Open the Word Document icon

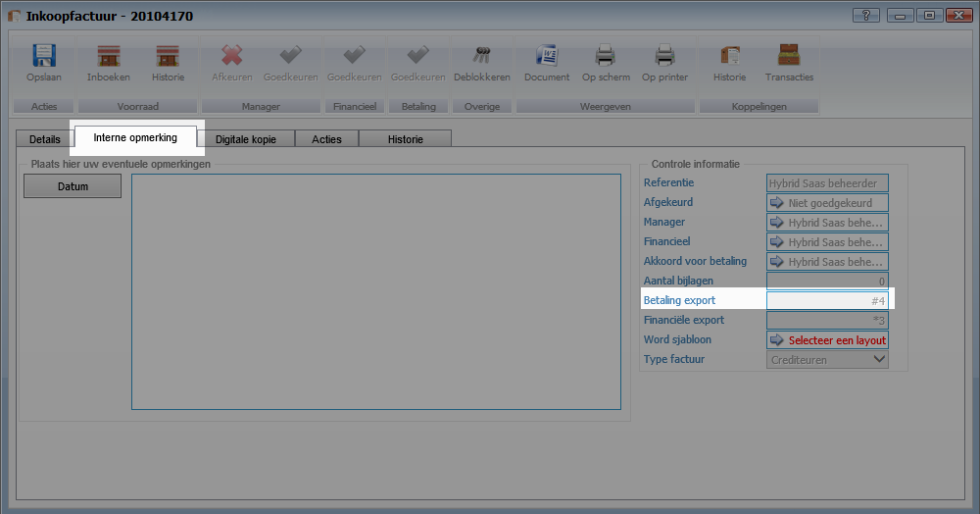(546, 57)
